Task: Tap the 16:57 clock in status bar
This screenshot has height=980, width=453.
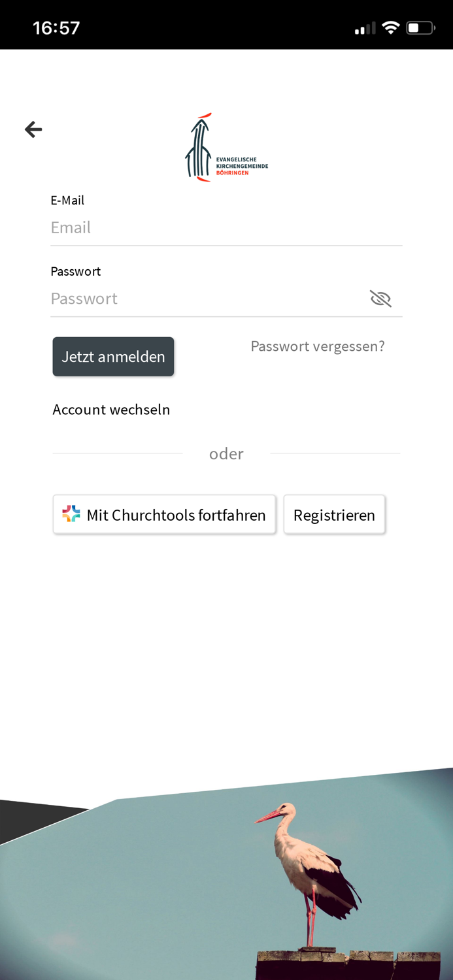Action: [56, 28]
